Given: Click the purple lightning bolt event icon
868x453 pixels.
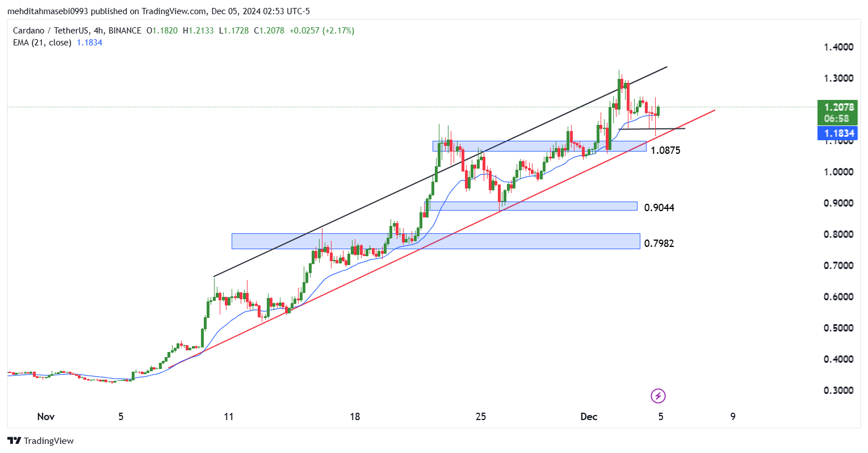Looking at the screenshot, I should point(658,396).
